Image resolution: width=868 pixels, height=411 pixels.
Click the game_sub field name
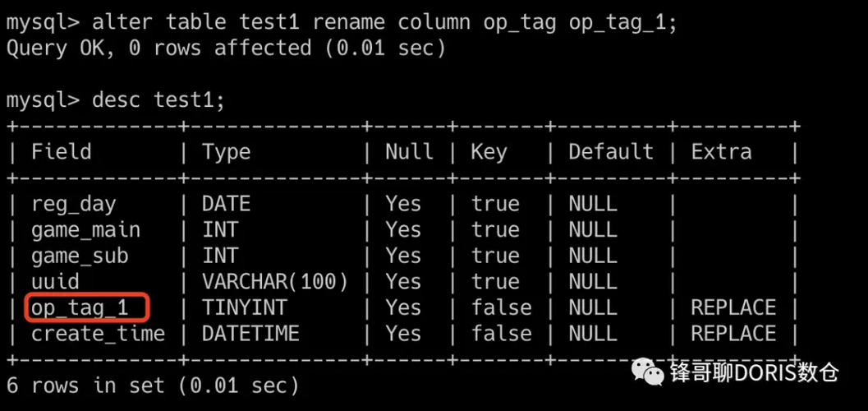pos(80,256)
